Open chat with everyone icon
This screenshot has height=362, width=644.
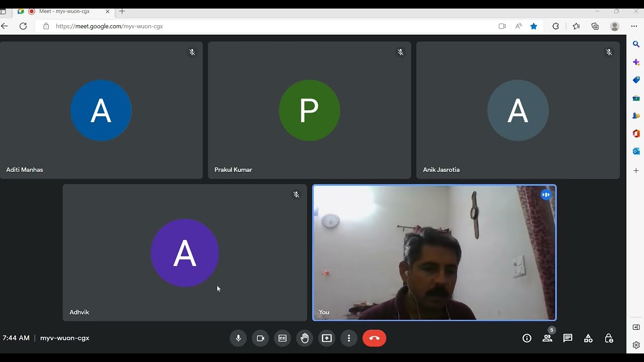(x=568, y=338)
